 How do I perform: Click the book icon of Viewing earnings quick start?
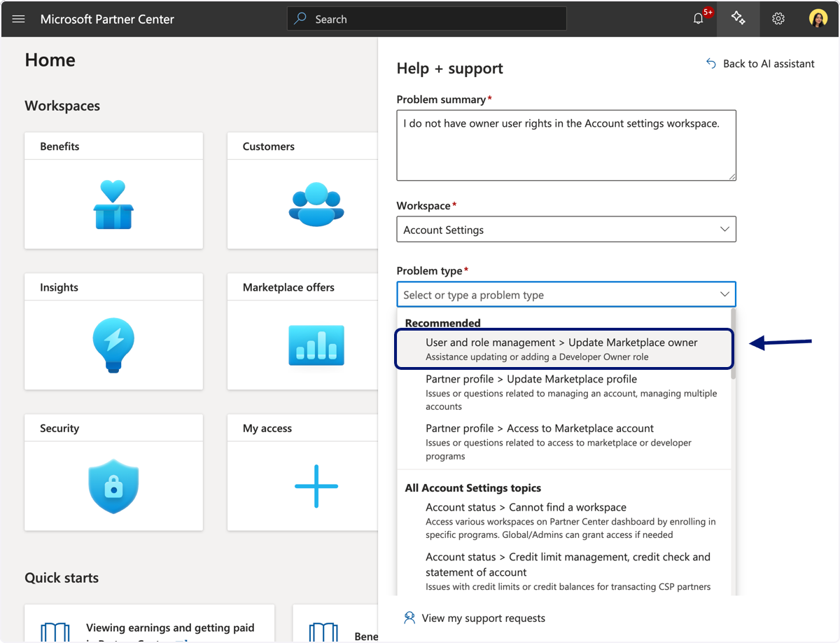coord(55,632)
